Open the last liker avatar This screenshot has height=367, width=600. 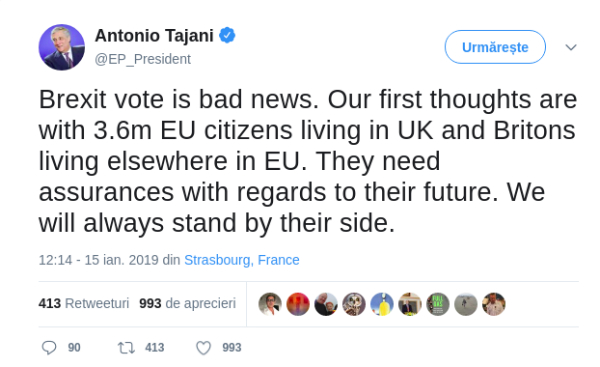click(x=494, y=304)
